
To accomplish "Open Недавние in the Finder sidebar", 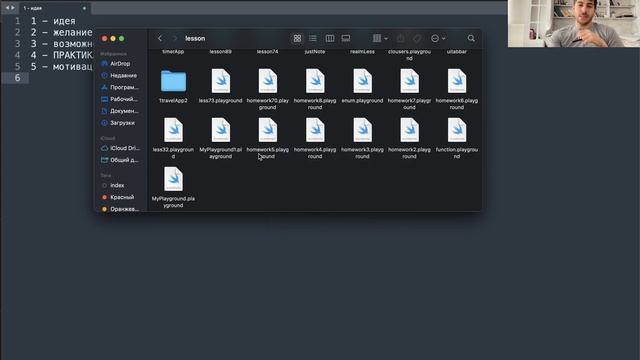I will 119,76.
